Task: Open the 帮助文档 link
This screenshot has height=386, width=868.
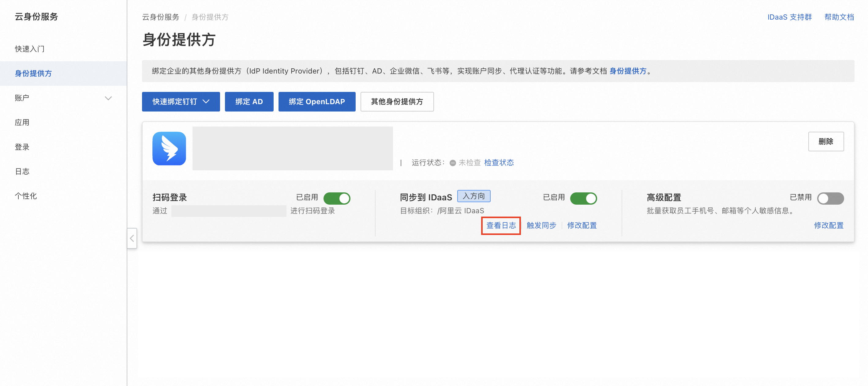Action: click(839, 17)
